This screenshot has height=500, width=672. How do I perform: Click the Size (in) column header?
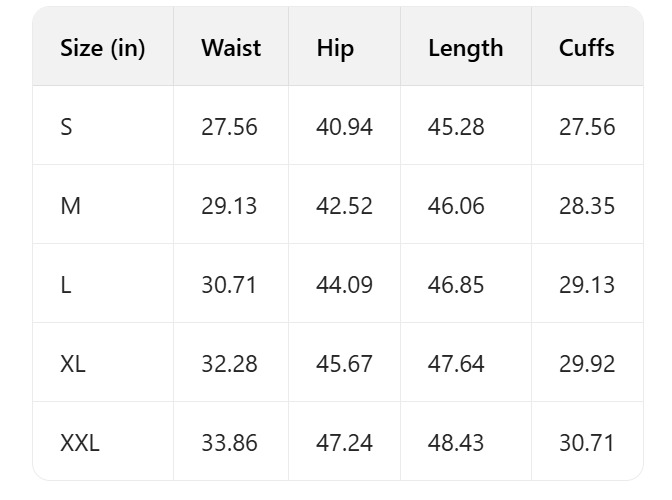click(x=103, y=48)
